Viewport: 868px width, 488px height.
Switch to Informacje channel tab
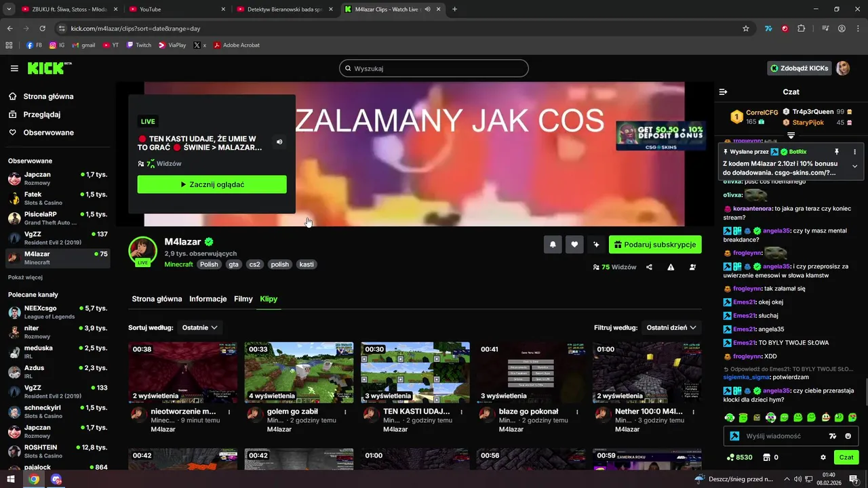(208, 299)
